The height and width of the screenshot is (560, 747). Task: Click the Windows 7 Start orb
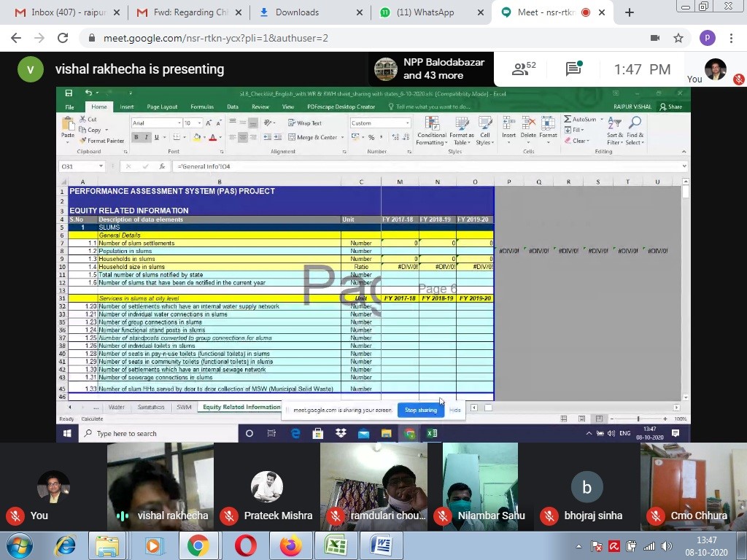19,545
